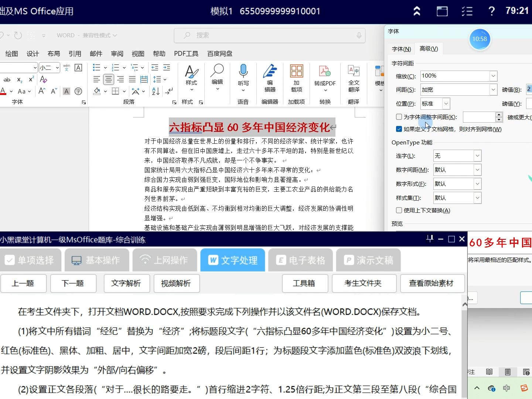Check 为字体调整字间距 checkbox
This screenshot has height=399, width=532.
399,117
